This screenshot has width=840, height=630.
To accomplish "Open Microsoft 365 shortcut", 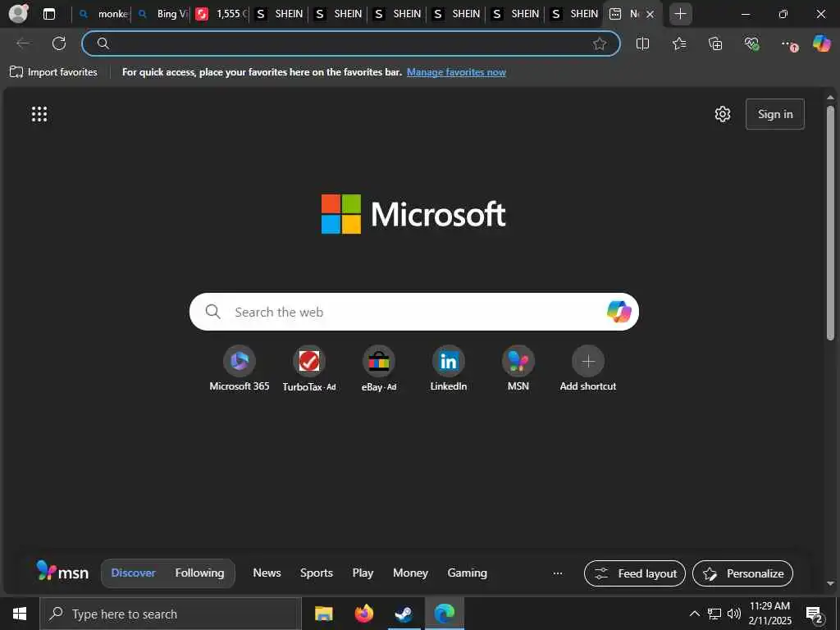I will 240,368.
